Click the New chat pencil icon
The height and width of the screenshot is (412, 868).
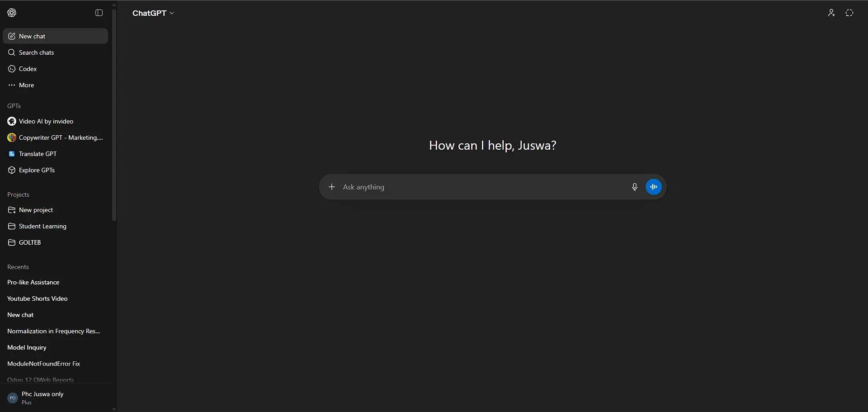click(12, 36)
